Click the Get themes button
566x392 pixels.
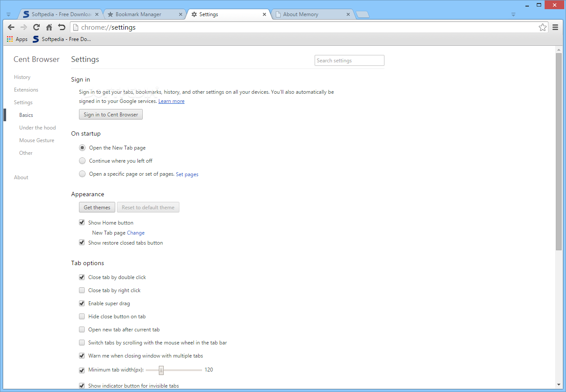pos(97,208)
